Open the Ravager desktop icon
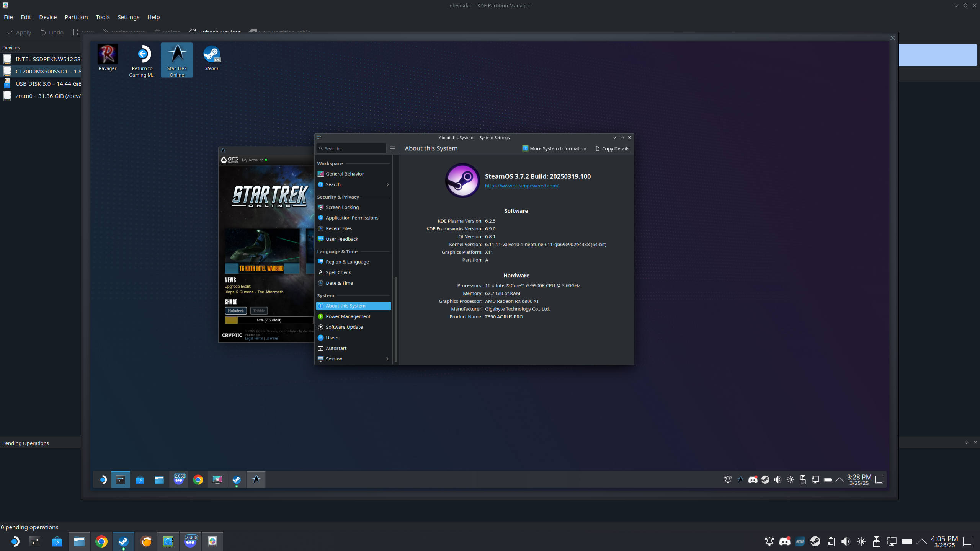This screenshot has width=980, height=551. [107, 58]
